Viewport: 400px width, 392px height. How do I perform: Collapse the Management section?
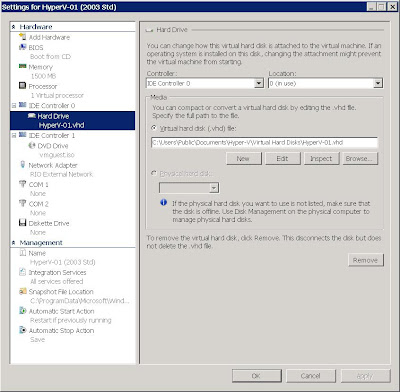(x=13, y=243)
